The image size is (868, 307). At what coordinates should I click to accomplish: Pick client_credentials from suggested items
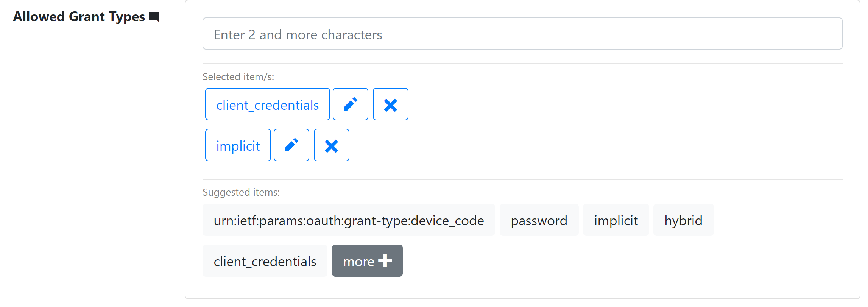[265, 260]
